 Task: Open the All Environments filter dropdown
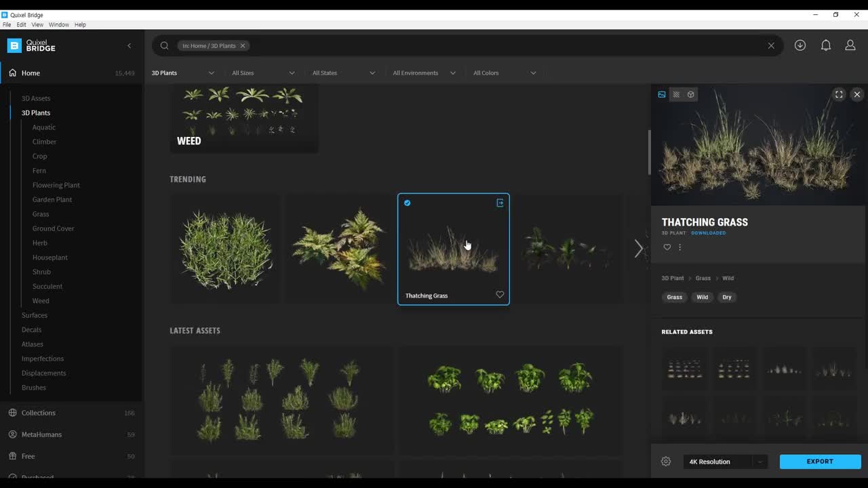pyautogui.click(x=423, y=73)
